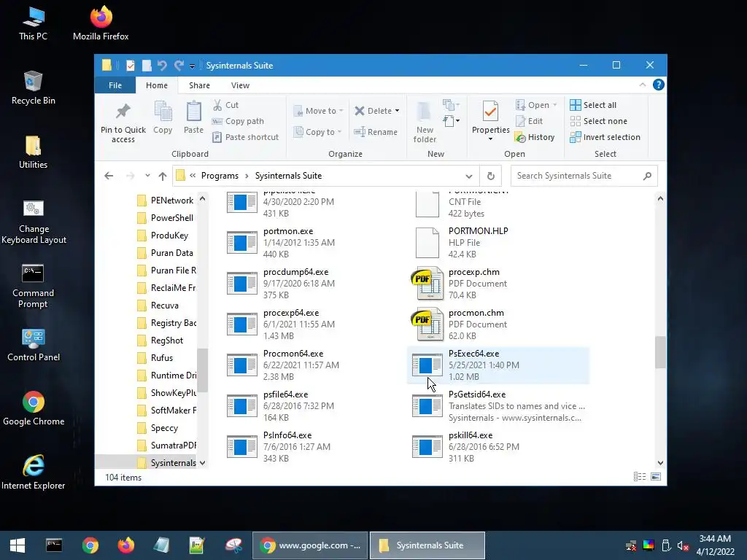Open the Copy to dropdown
The image size is (747, 560).
pos(317,132)
